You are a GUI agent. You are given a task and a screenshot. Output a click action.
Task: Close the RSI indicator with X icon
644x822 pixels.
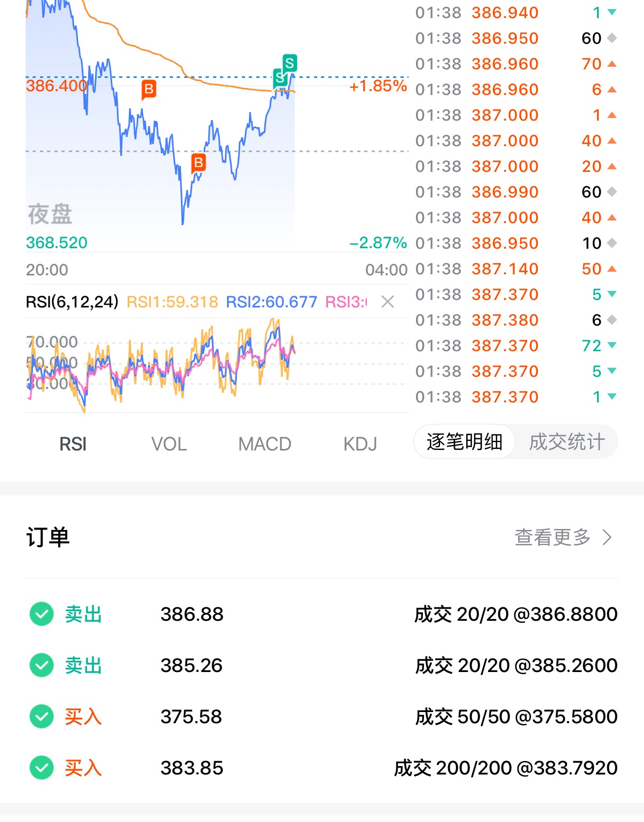388,302
